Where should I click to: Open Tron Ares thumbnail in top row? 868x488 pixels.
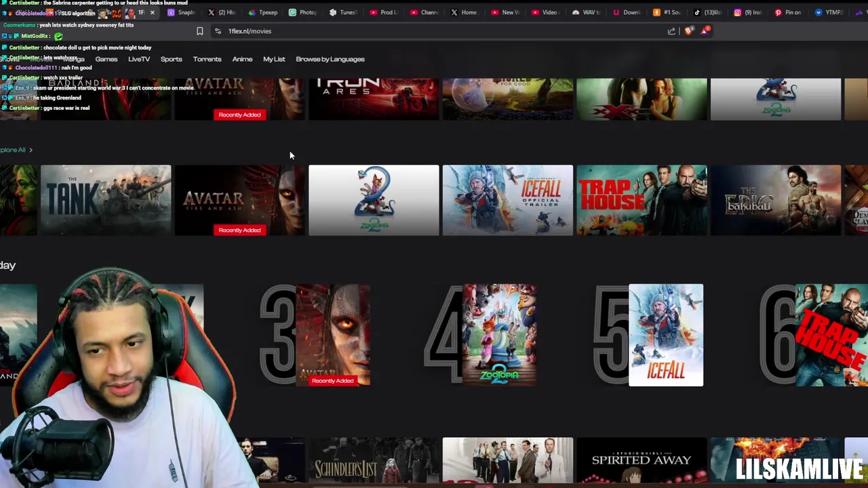[x=374, y=99]
